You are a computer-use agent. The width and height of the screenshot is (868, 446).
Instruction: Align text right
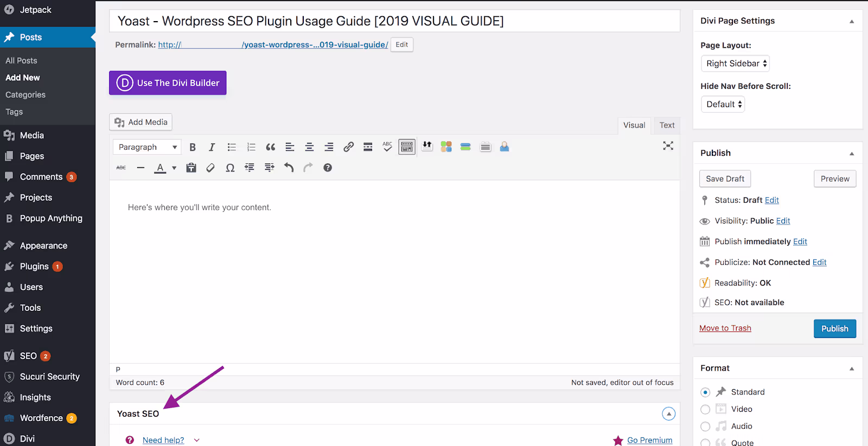329,147
